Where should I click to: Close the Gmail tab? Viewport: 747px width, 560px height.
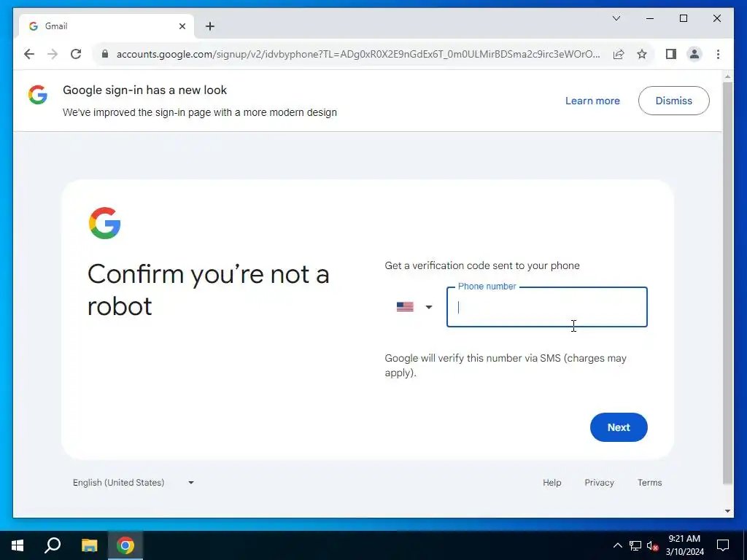(x=182, y=26)
